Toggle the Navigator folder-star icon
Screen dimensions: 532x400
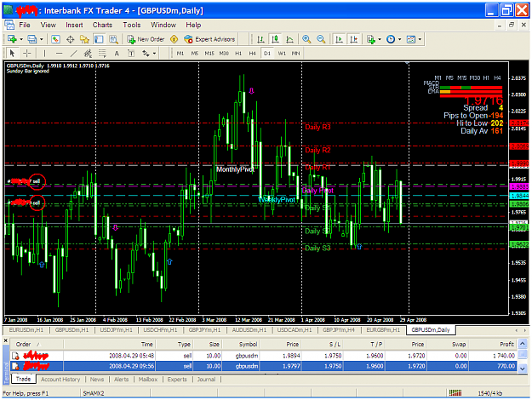pyautogui.click(x=84, y=39)
